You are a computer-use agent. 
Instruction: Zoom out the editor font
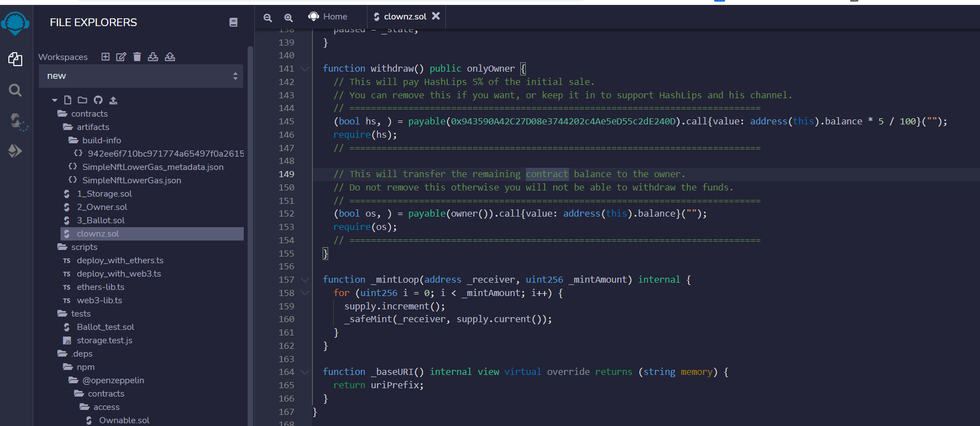(x=268, y=17)
